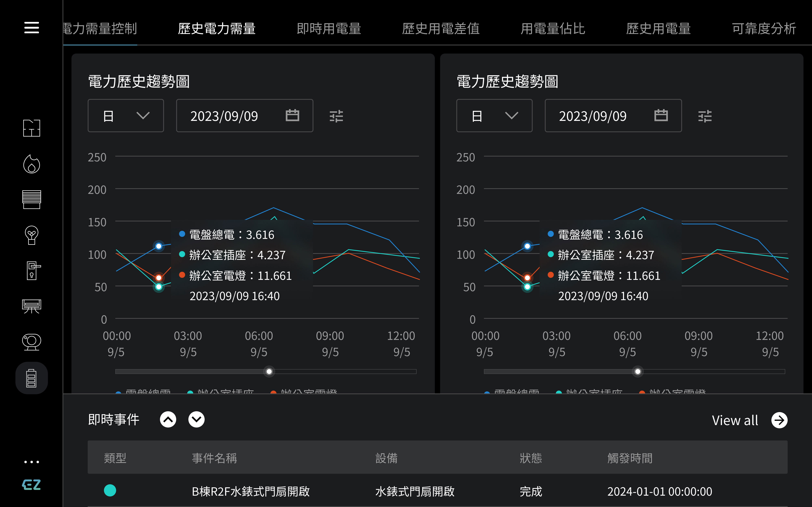
Task: Open the hamburger menu
Action: click(31, 28)
